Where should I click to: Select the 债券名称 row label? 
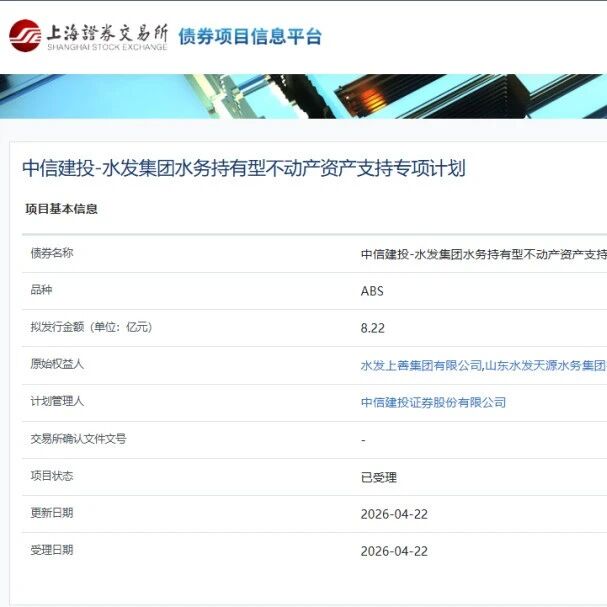(52, 253)
